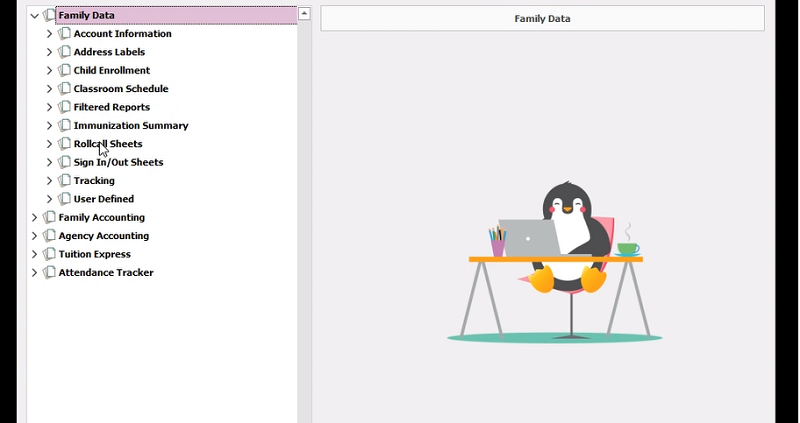
Task: Click the Account Information report icon
Action: coord(65,34)
